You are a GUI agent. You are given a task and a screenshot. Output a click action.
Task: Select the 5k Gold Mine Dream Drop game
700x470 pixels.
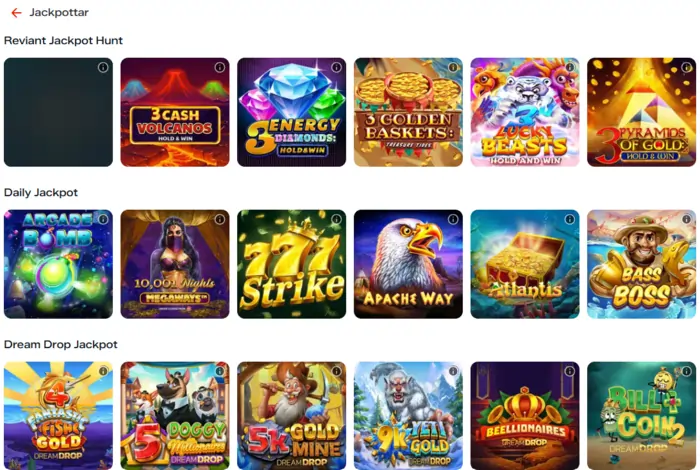pos(292,416)
